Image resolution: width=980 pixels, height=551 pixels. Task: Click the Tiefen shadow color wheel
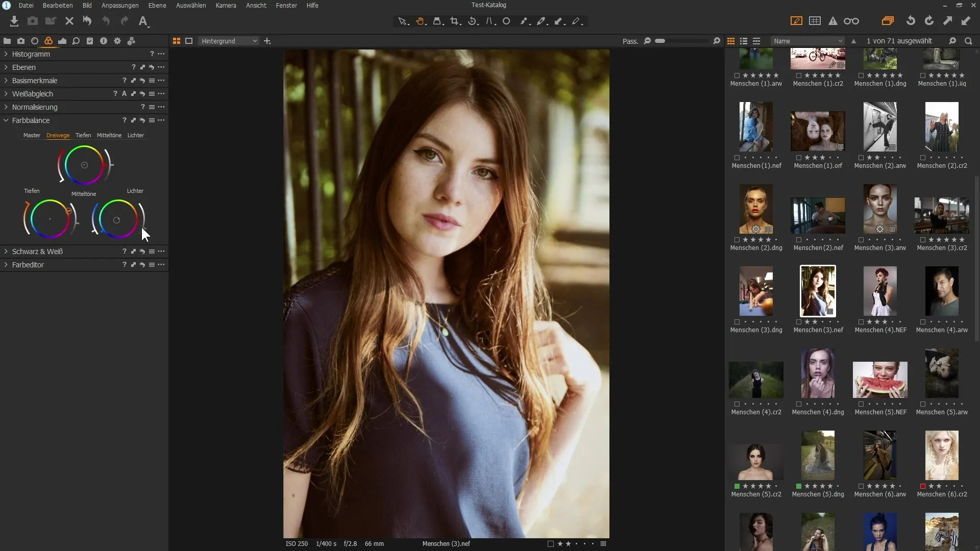(50, 219)
